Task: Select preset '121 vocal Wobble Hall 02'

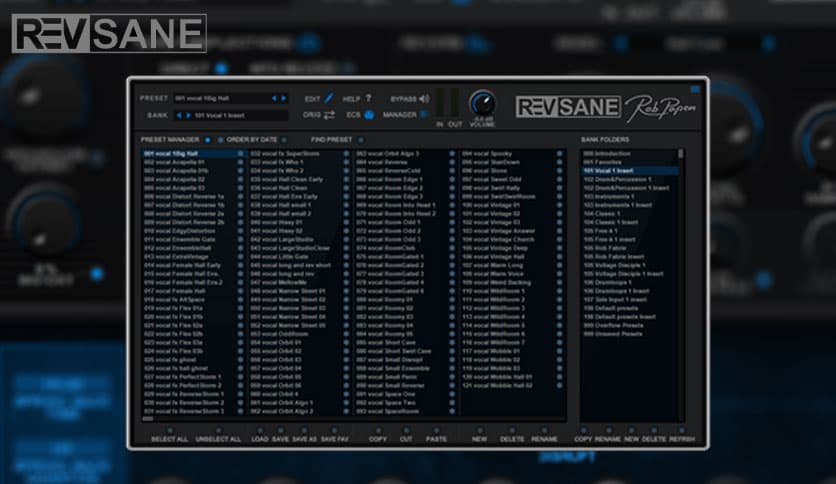Action: tap(508, 385)
